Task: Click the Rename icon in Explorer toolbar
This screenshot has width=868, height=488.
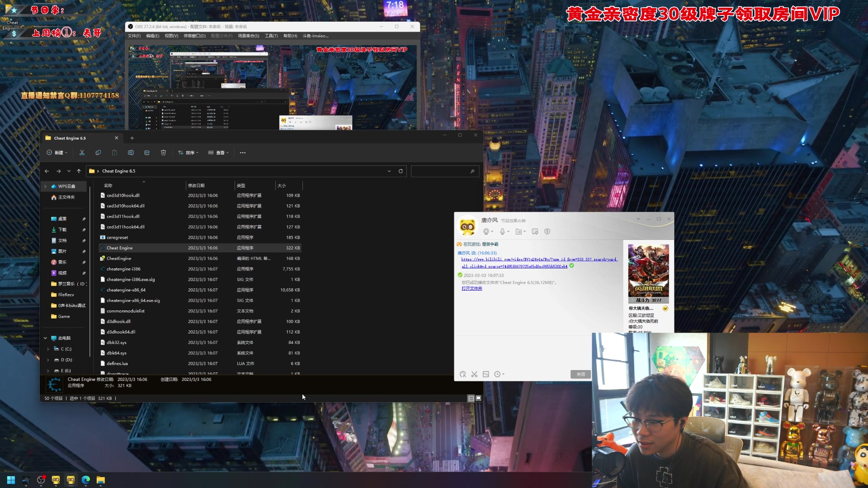Action: click(x=131, y=153)
